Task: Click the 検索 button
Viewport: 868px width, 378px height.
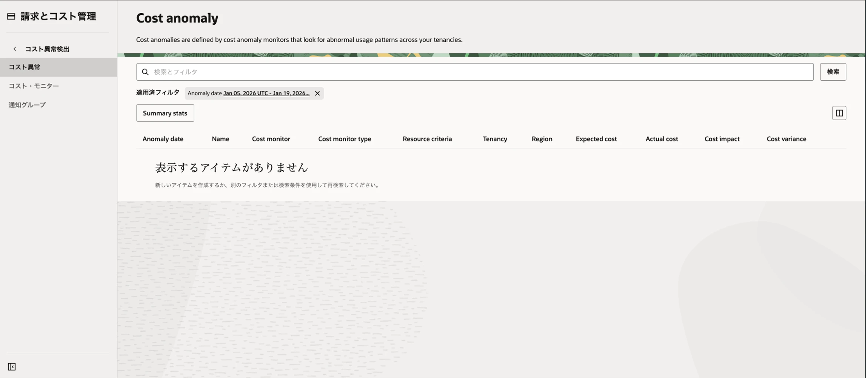Action: pyautogui.click(x=833, y=72)
